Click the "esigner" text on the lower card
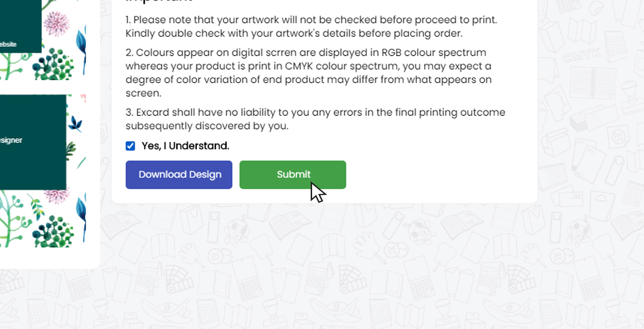 click(x=11, y=140)
